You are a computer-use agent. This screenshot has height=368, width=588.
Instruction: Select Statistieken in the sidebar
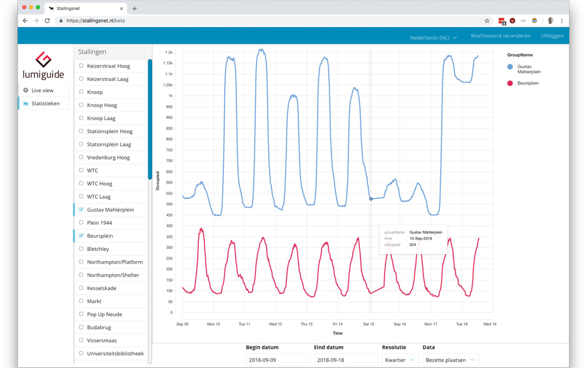click(45, 103)
